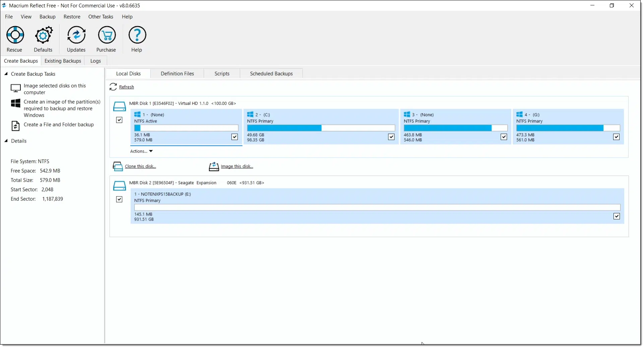Click Image selected disks on this computer

(55, 89)
